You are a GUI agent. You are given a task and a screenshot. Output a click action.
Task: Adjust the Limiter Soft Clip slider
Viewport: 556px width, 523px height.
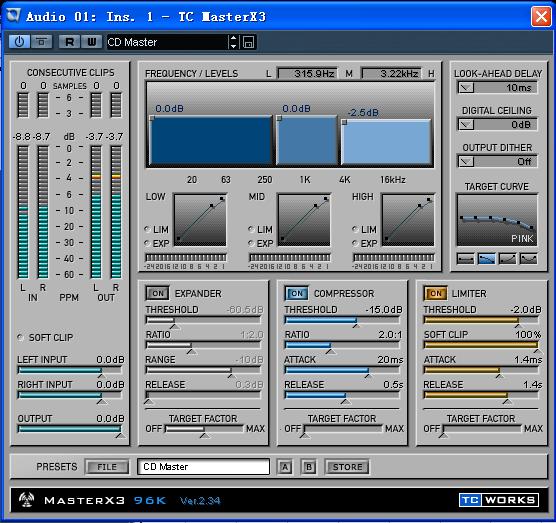tap(481, 345)
